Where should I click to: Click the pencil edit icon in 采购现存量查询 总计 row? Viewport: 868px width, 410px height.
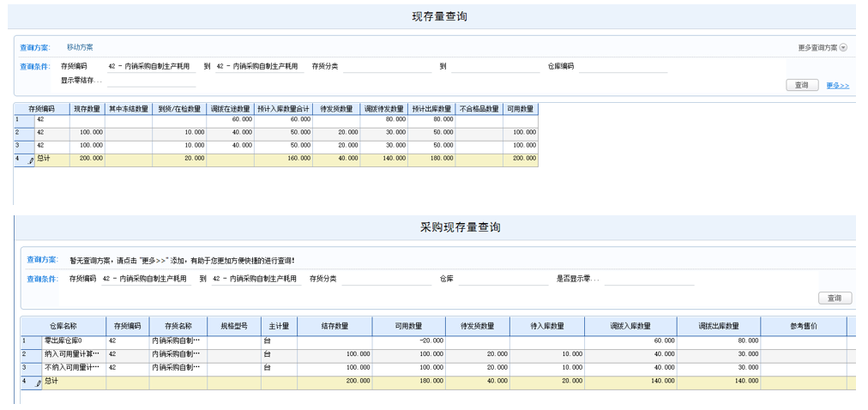39,383
